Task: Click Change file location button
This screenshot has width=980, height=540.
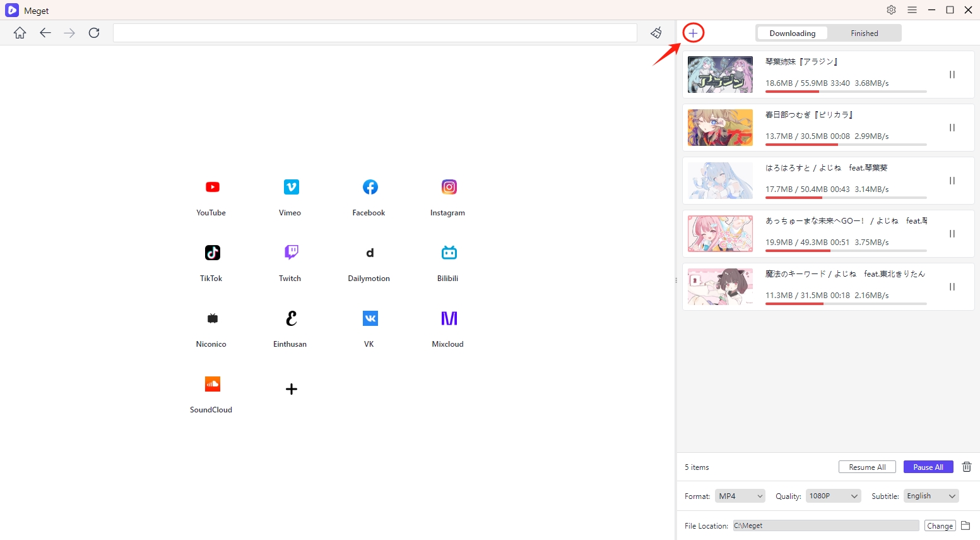Action: tap(940, 525)
